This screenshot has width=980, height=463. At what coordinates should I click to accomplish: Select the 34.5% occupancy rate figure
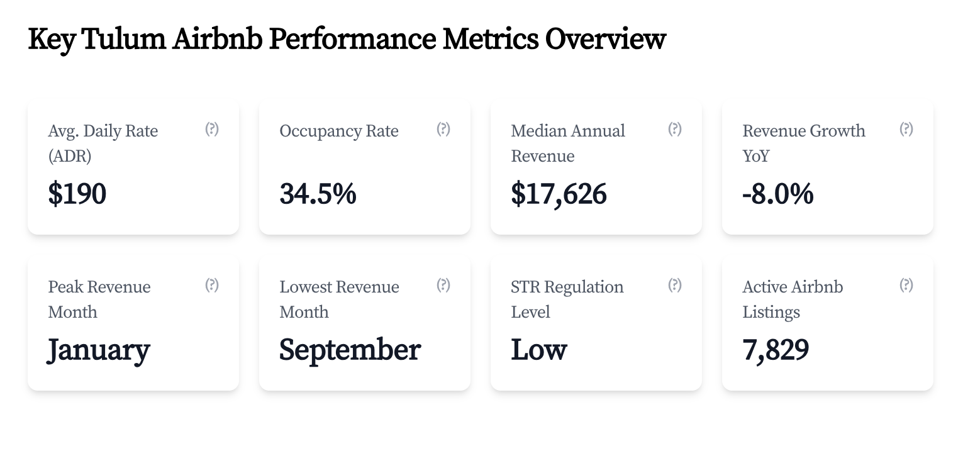[x=318, y=194]
